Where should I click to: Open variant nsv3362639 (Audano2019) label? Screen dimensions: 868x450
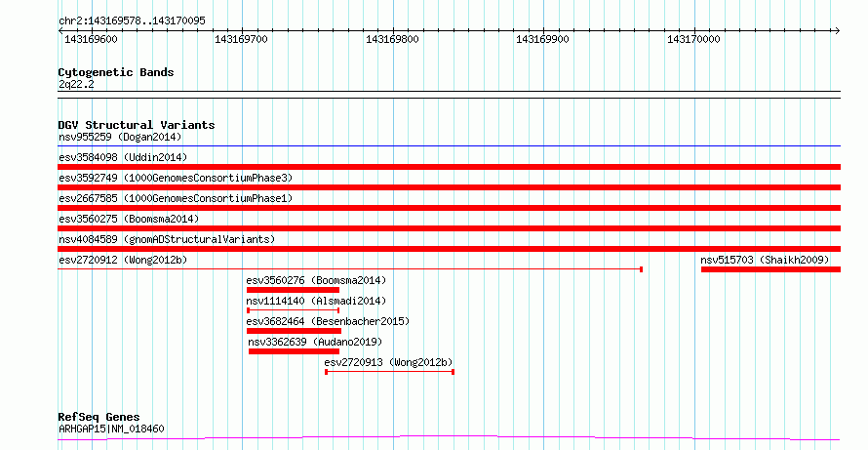coord(315,342)
